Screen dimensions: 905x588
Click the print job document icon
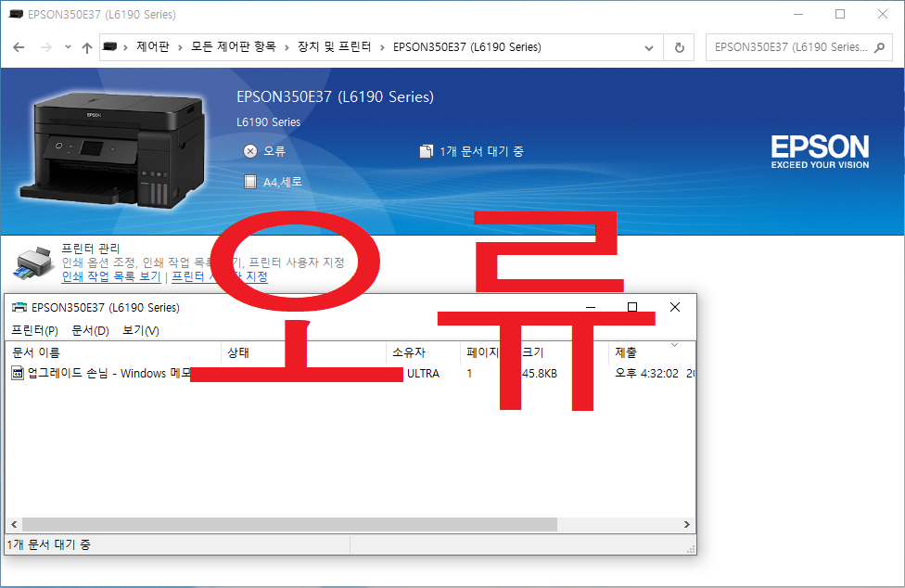tap(18, 374)
